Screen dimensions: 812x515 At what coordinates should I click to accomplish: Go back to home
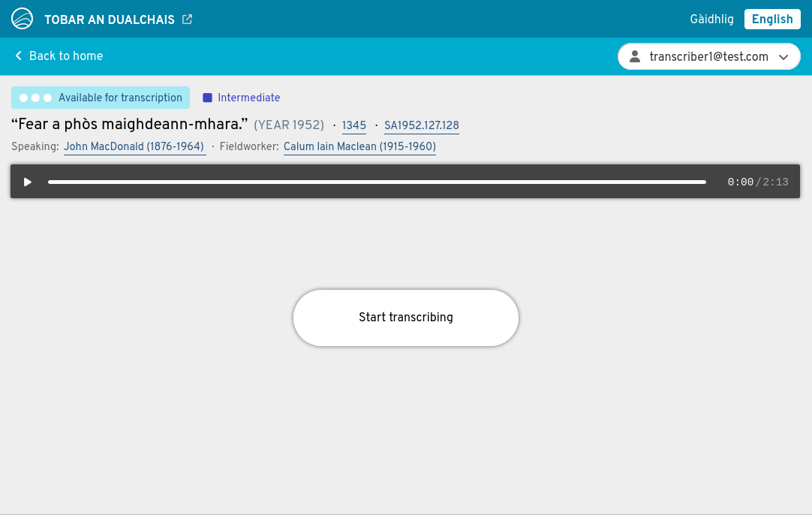click(65, 56)
